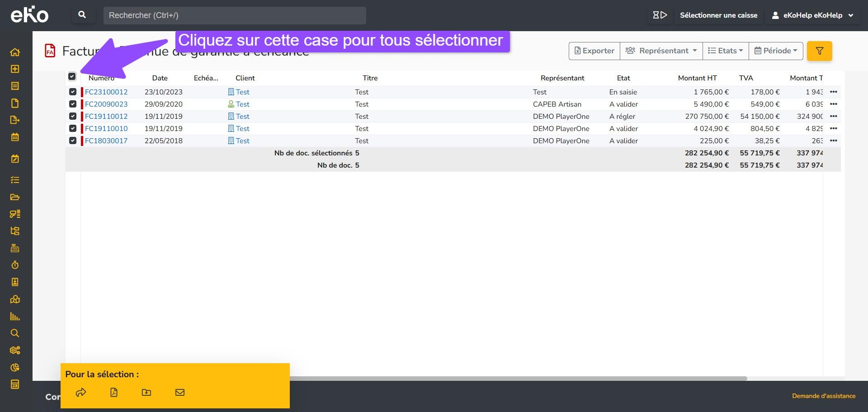Click the stopwatch icon in the sidebar
This screenshot has width=868, height=412.
[15, 265]
